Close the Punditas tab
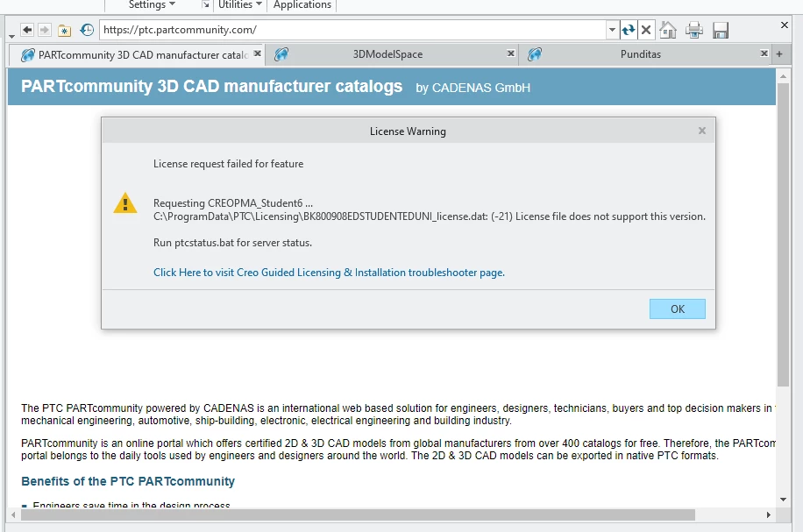Screen dimensions: 803x532 (x=764, y=53)
